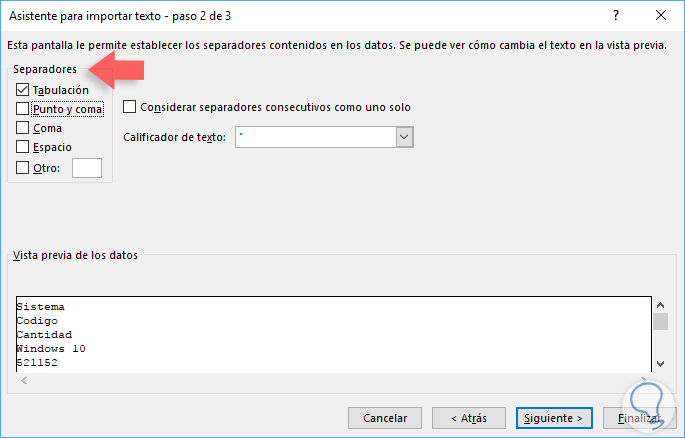The width and height of the screenshot is (685, 438).
Task: Proceed with the Siguiente button
Action: point(555,418)
